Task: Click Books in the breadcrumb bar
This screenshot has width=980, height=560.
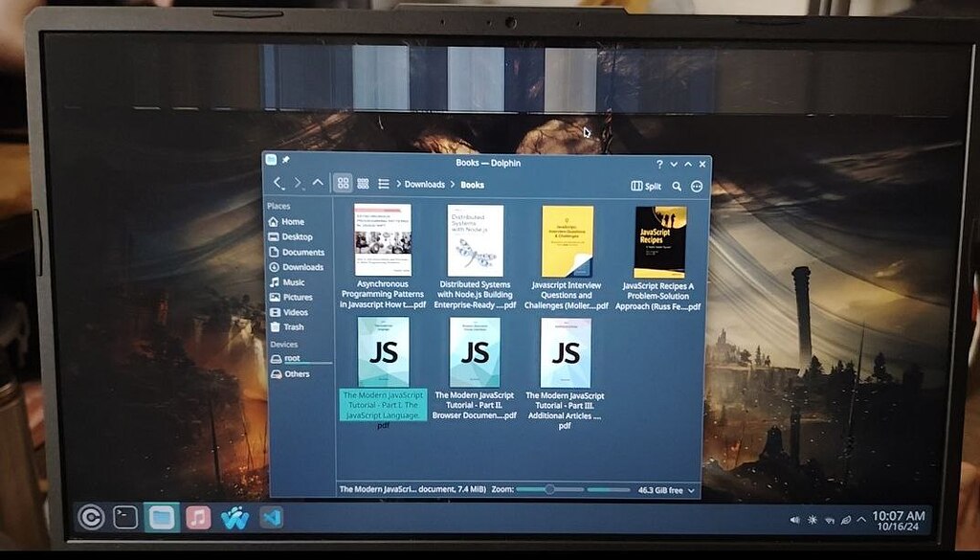Action: pos(472,184)
